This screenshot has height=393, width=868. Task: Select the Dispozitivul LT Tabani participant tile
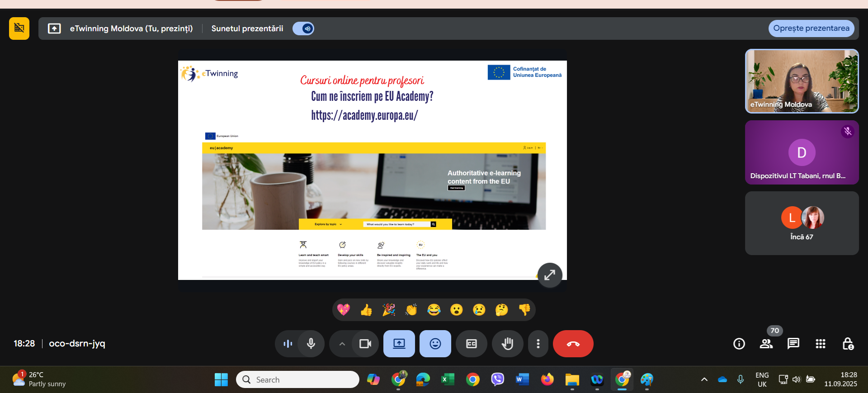(802, 152)
